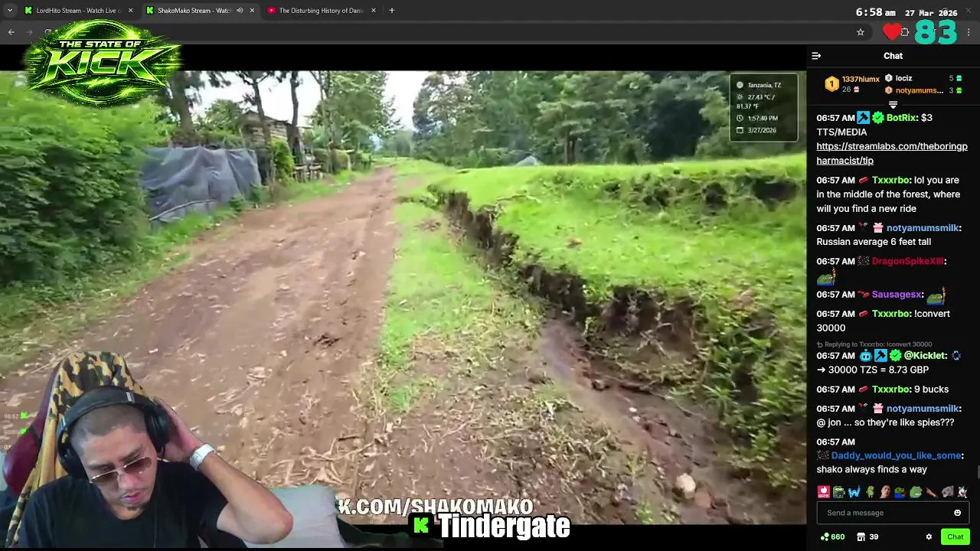Select the standing green frog emote
Image resolution: width=980 pixels, height=551 pixels.
point(870,492)
